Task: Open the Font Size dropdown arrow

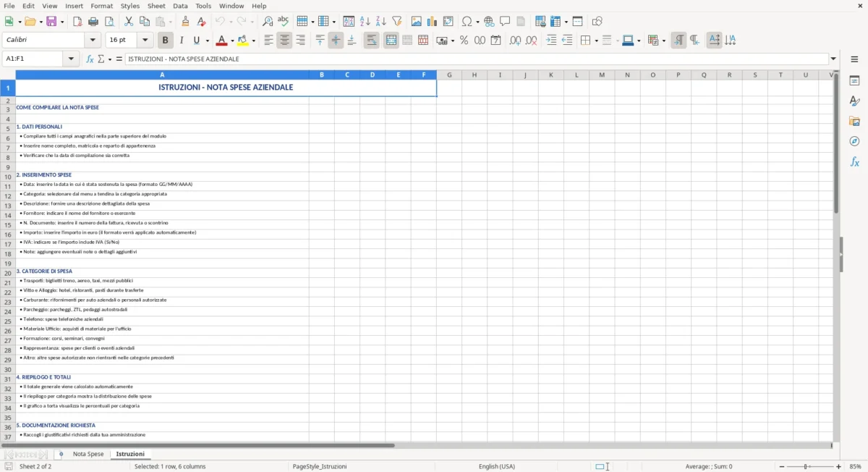Action: coord(145,41)
